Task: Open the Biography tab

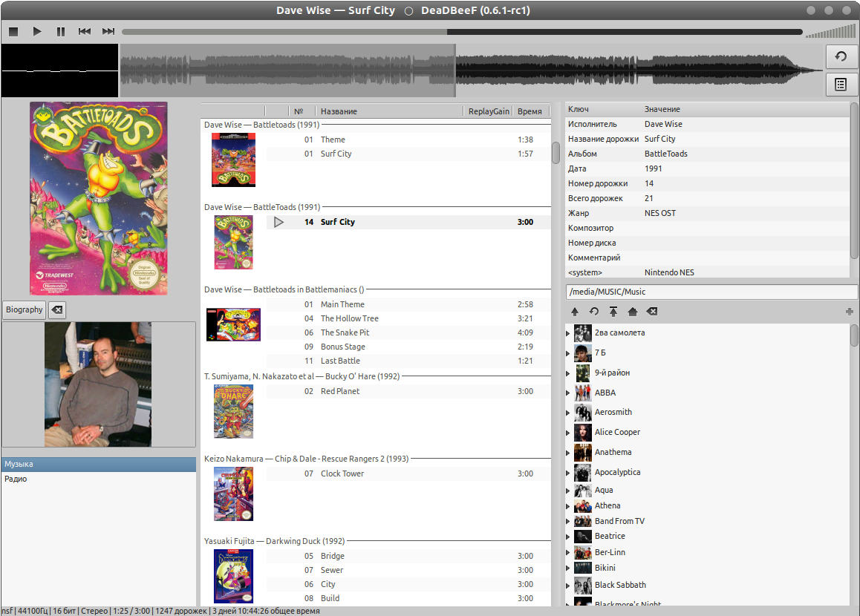Action: (23, 309)
